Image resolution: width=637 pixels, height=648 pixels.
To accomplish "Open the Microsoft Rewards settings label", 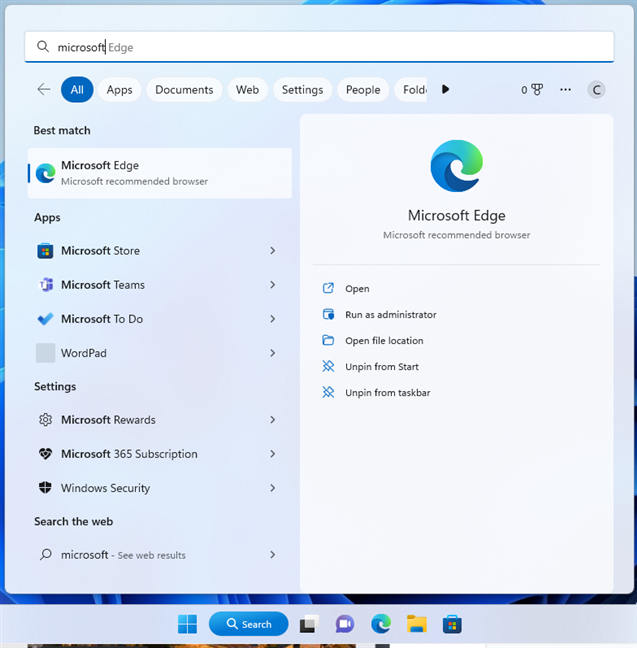I will tap(108, 420).
